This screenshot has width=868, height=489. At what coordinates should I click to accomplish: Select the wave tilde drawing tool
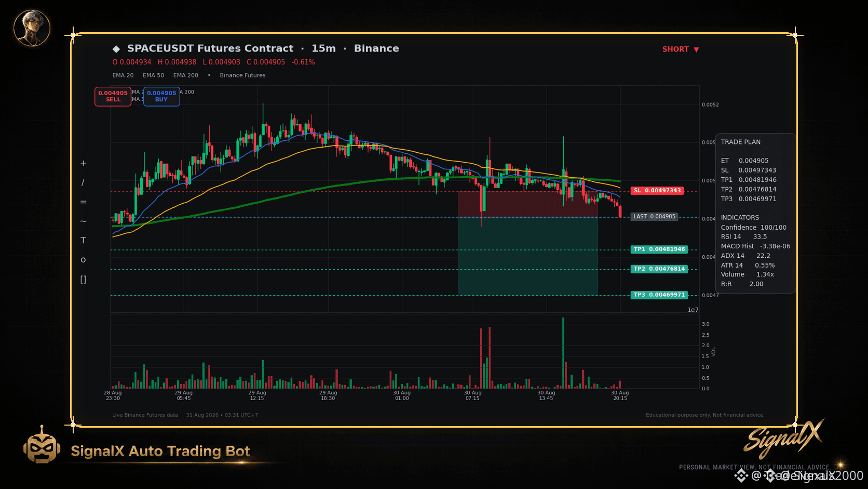tap(83, 221)
